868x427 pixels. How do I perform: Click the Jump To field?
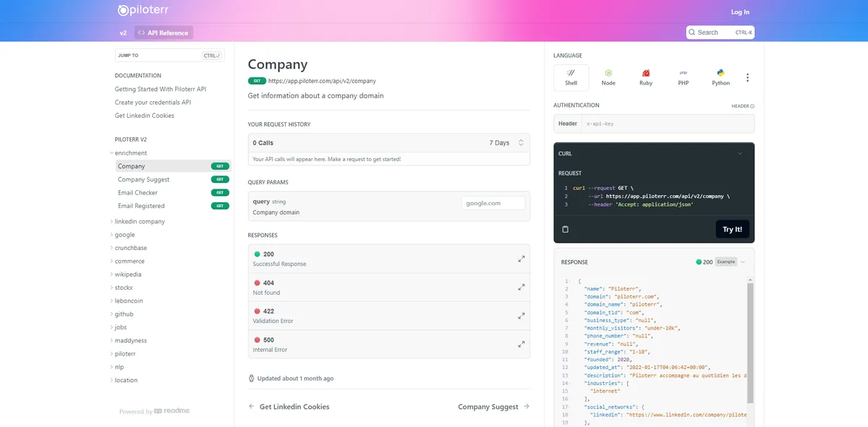click(170, 55)
